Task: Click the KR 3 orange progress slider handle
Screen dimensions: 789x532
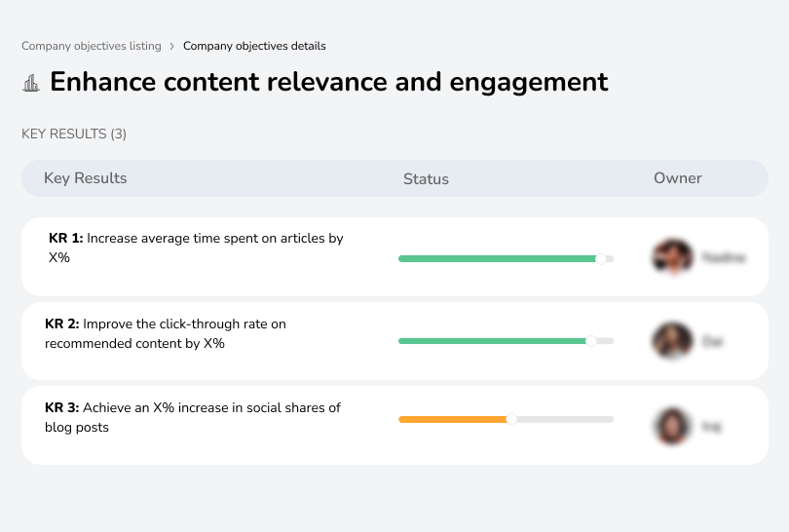Action: (511, 419)
